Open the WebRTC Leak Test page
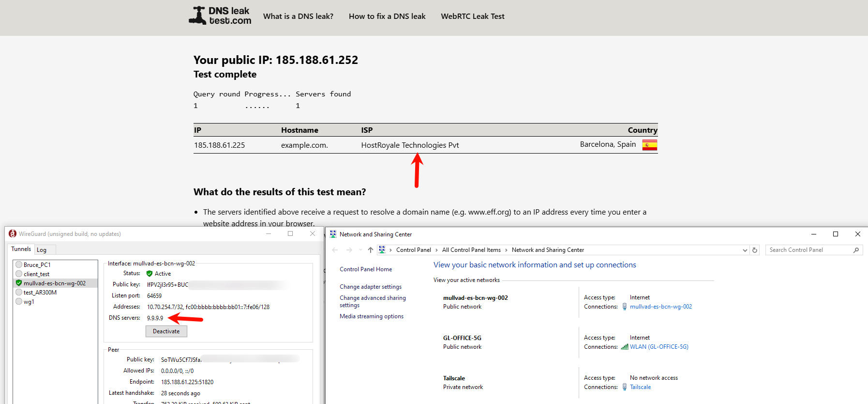Screen dimensions: 868x404 point(472,16)
